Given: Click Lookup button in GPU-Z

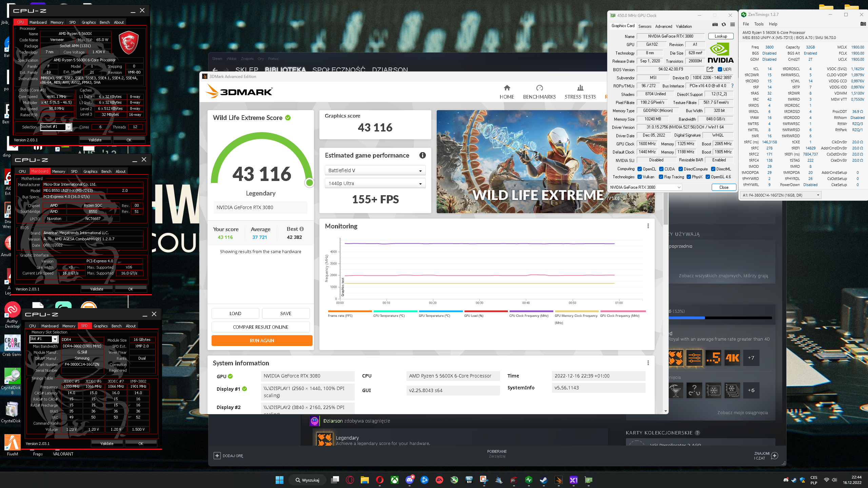Looking at the screenshot, I should [721, 36].
